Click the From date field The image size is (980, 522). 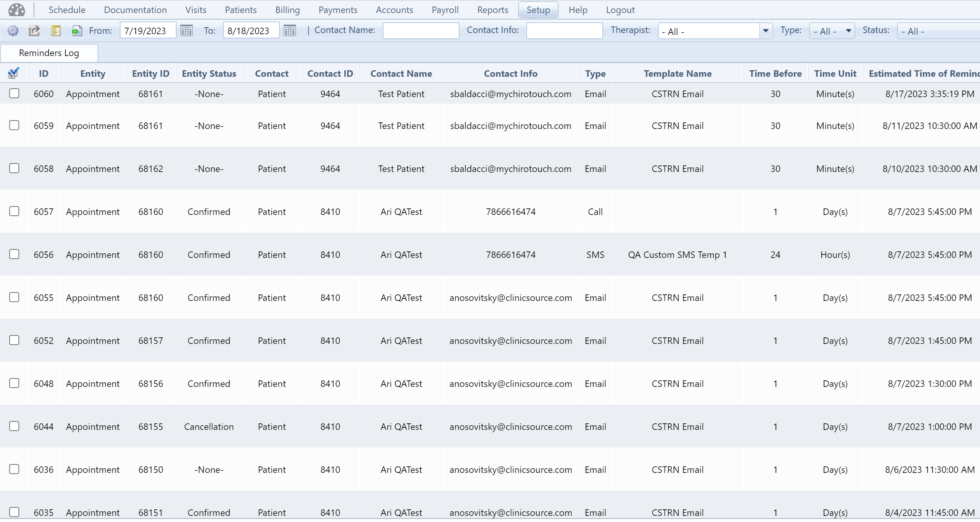[x=148, y=30]
